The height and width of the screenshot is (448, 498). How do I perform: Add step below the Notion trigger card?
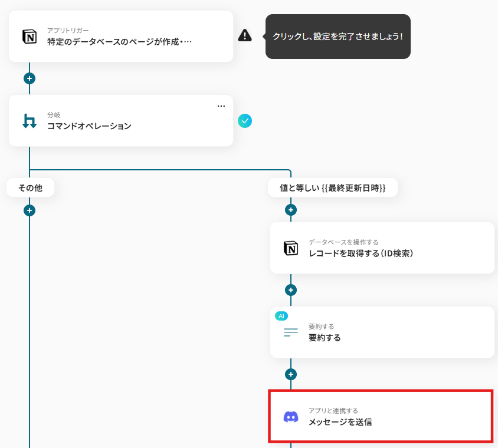(x=30, y=78)
